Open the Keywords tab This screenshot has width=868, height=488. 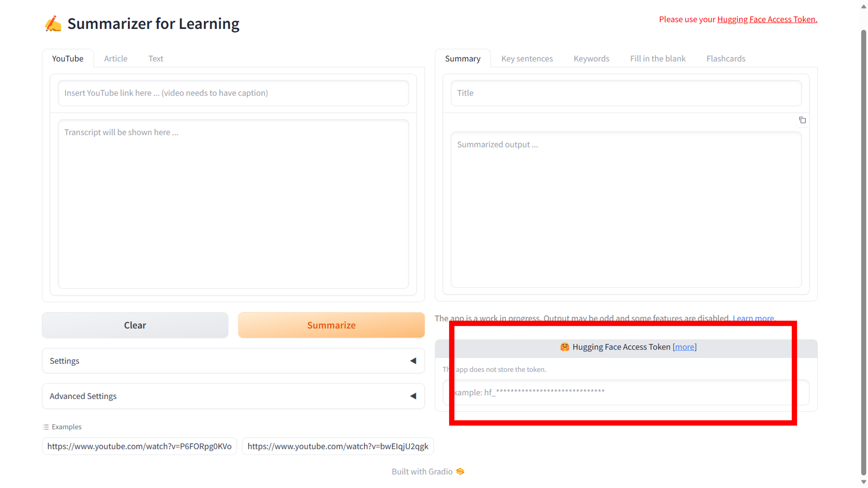click(x=591, y=59)
